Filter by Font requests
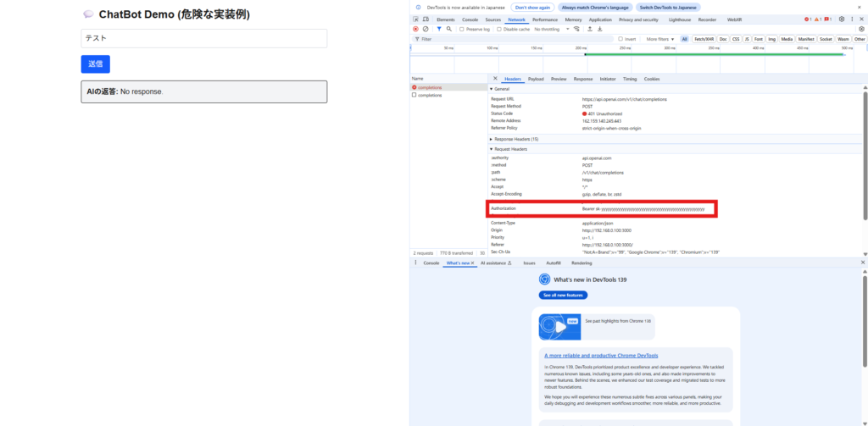868x426 pixels. 759,39
